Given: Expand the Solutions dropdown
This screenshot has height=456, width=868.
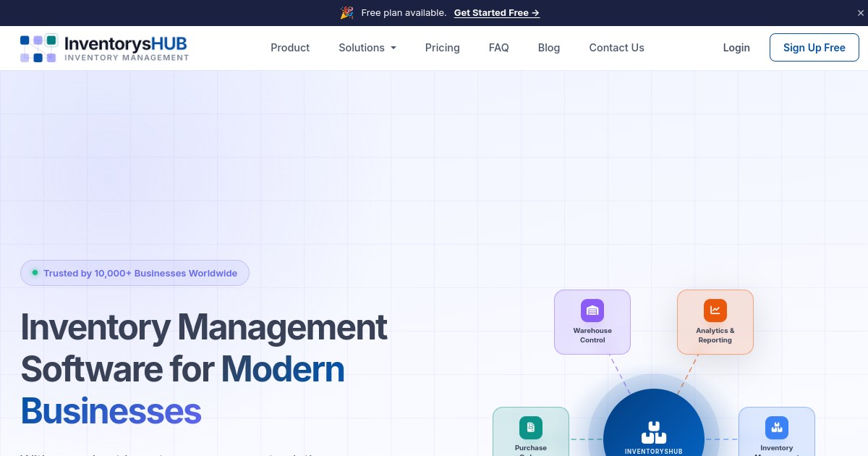Looking at the screenshot, I should [367, 48].
